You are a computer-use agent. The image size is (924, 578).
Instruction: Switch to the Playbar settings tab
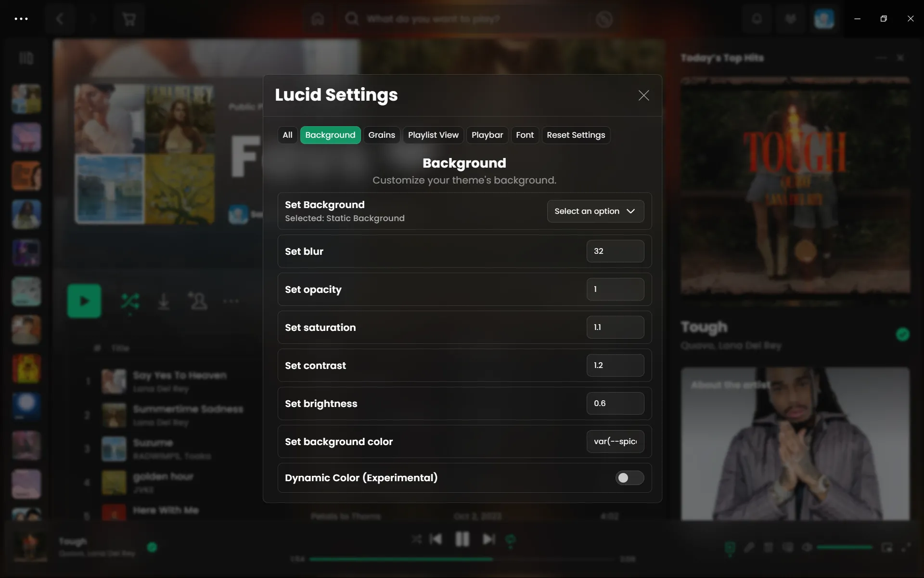tap(487, 134)
